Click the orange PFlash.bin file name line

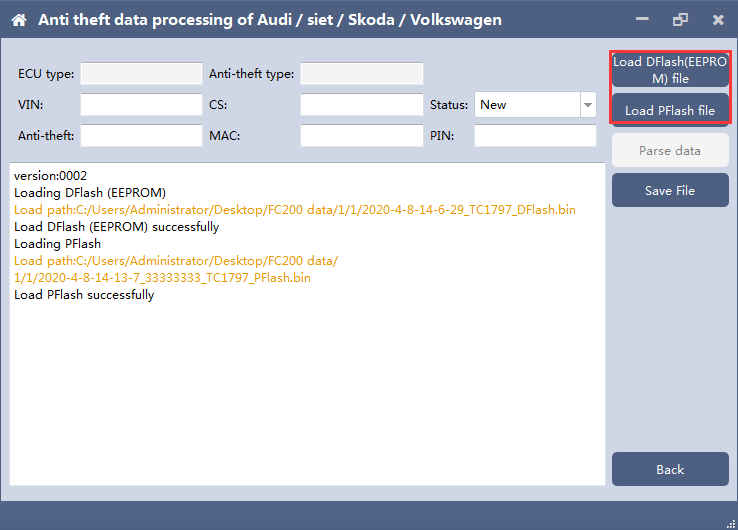[x=162, y=278]
